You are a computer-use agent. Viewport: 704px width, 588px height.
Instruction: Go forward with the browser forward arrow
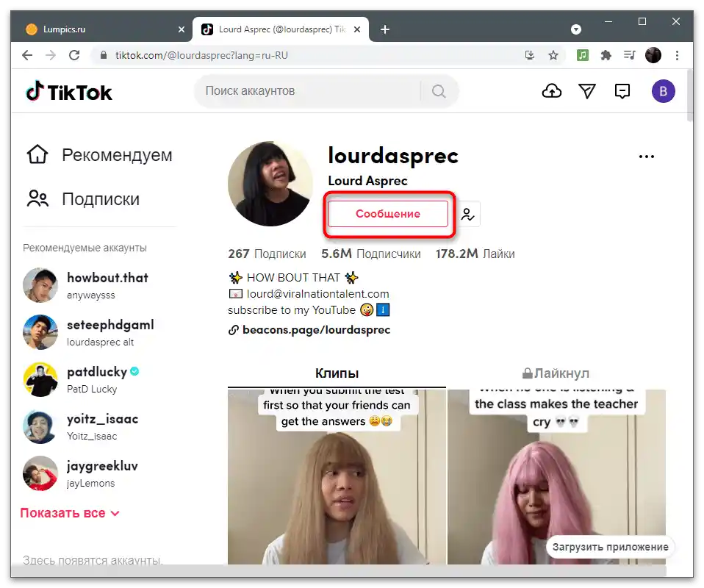tap(51, 55)
